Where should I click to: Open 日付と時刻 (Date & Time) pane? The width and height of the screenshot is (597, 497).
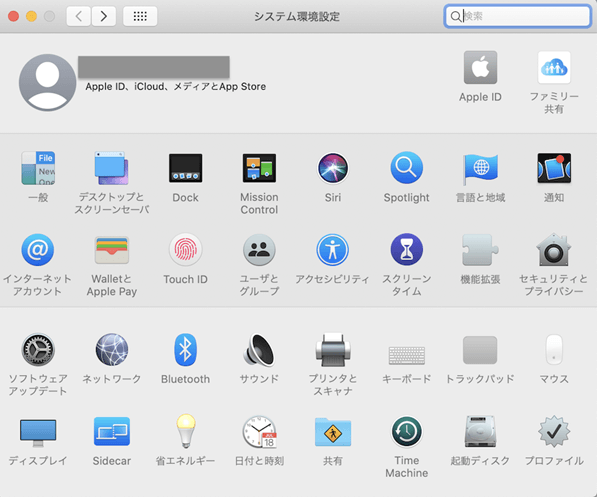click(x=259, y=431)
